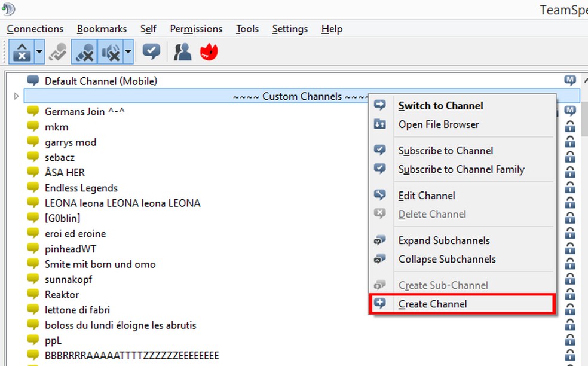
Task: Click the speech-bubble checkmark subscribe icon
Action: click(150, 52)
